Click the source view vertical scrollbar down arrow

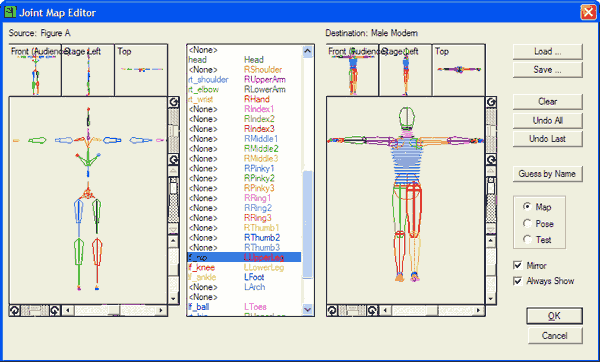click(x=173, y=298)
